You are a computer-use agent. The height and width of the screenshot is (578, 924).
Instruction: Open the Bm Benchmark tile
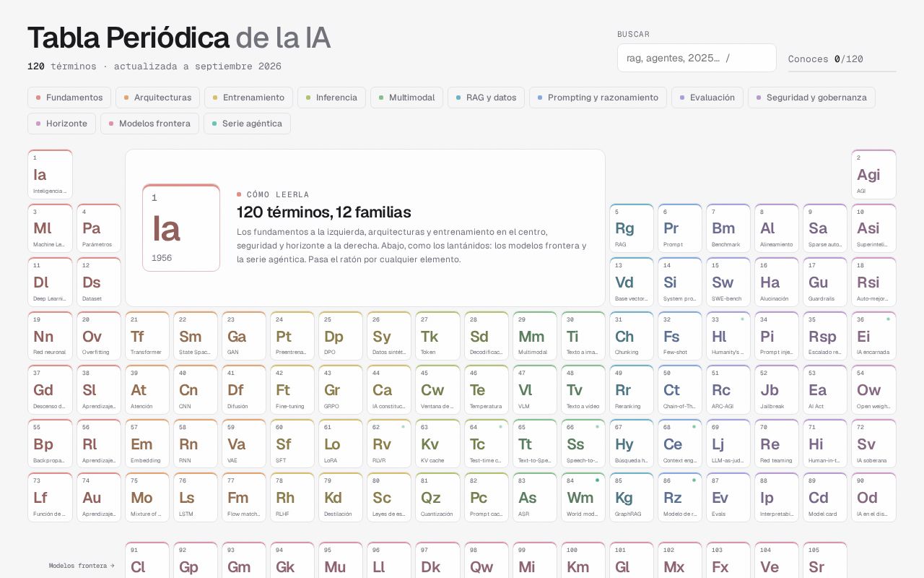click(728, 228)
